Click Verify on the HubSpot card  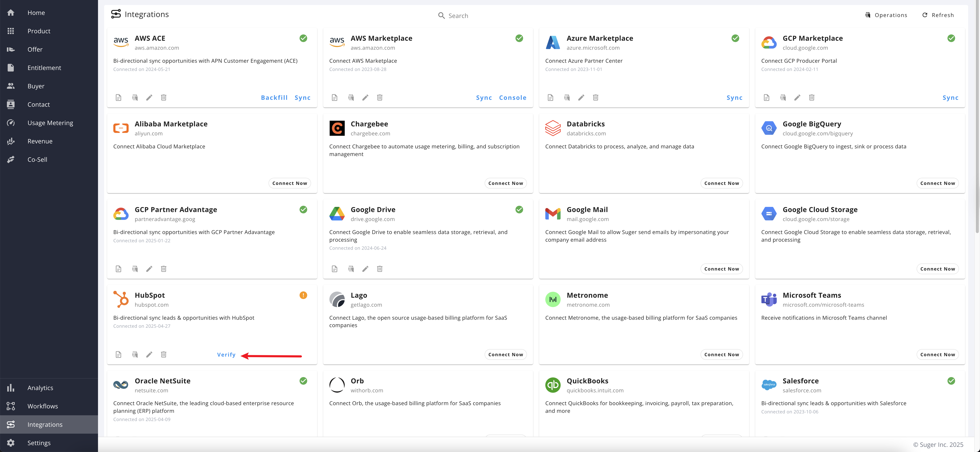pos(226,354)
